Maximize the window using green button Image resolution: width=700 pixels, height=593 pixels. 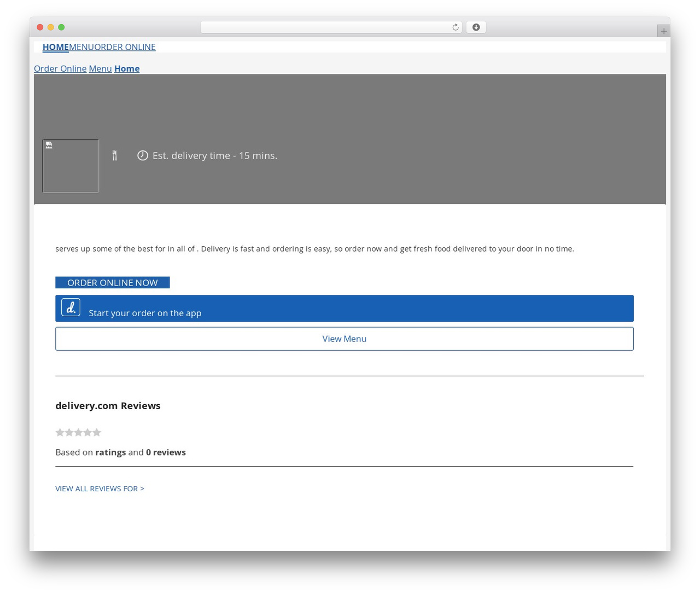[61, 27]
